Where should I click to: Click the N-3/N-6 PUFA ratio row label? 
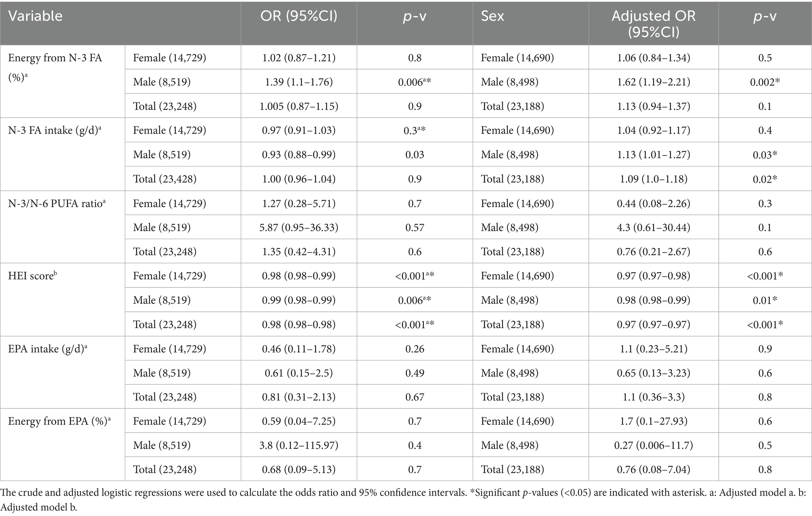pyautogui.click(x=57, y=203)
